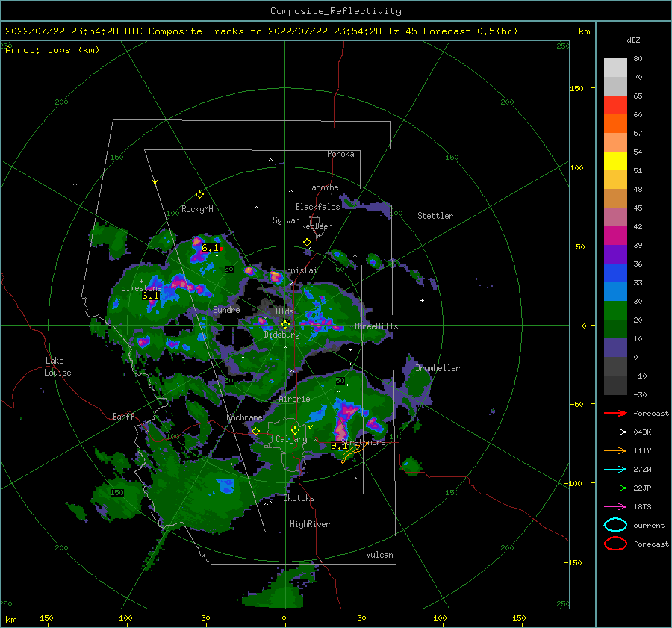
Task: Click the Olds city label
Action: coord(284,311)
